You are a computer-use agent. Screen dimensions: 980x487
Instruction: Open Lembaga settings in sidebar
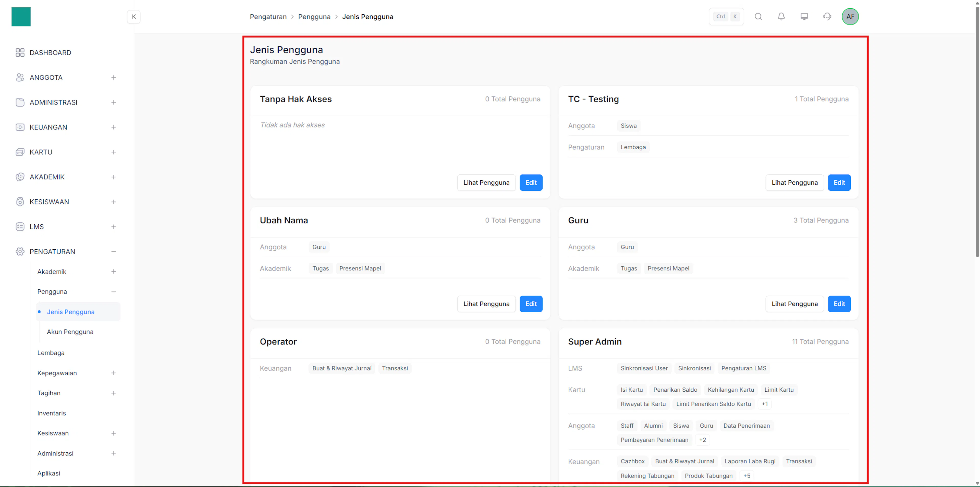click(x=51, y=353)
